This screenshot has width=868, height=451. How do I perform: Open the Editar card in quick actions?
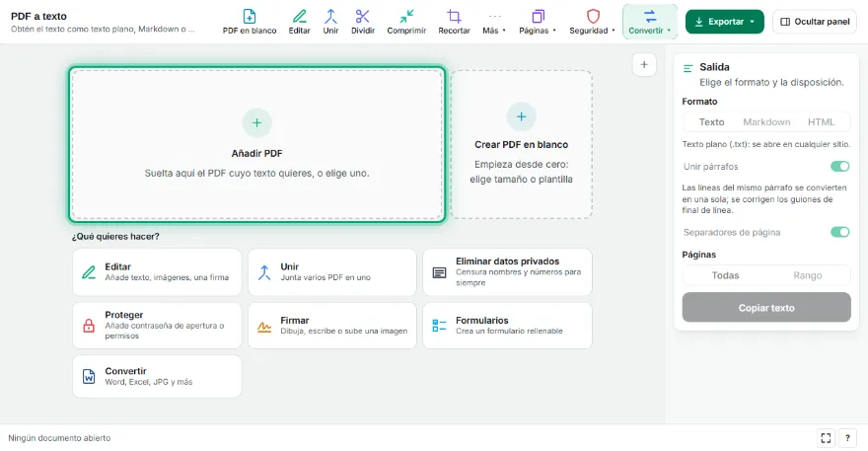[x=157, y=272]
